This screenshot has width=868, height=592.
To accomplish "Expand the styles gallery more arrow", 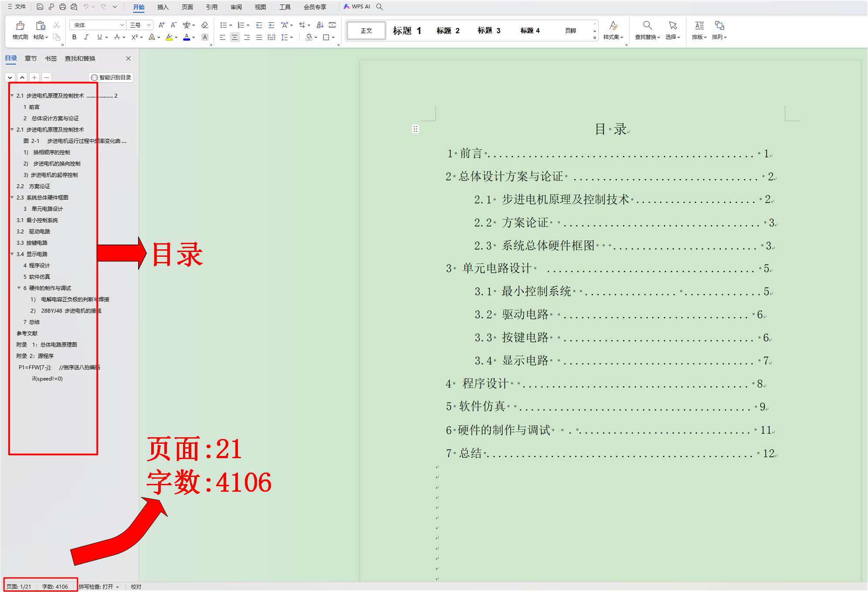I will (595, 38).
